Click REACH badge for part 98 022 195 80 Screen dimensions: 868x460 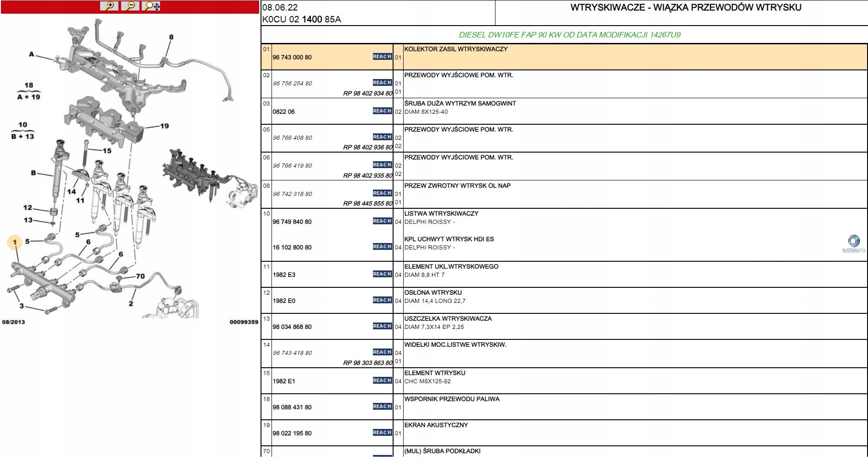tap(382, 433)
